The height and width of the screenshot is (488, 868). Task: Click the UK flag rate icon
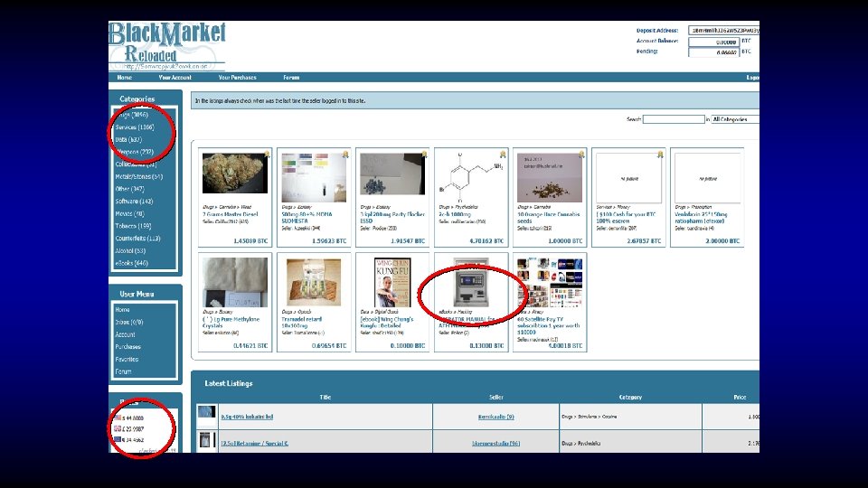118,428
